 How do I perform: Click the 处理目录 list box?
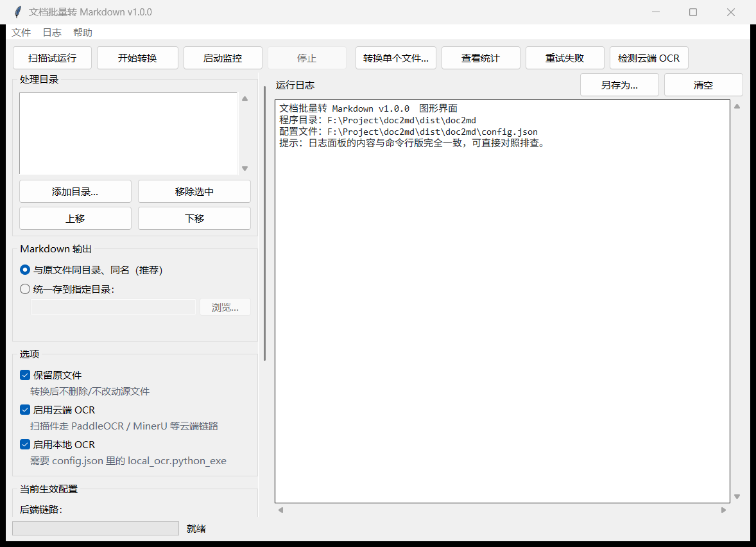pos(128,133)
